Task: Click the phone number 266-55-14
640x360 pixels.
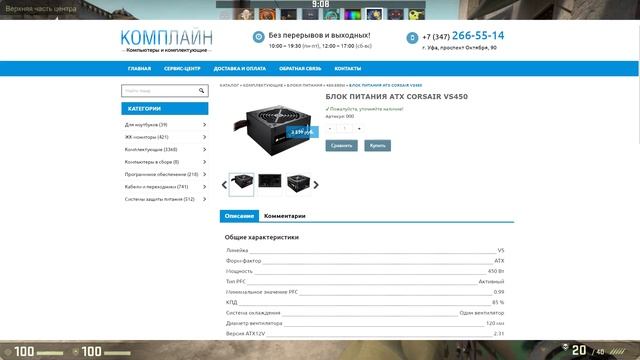Action: tap(478, 36)
